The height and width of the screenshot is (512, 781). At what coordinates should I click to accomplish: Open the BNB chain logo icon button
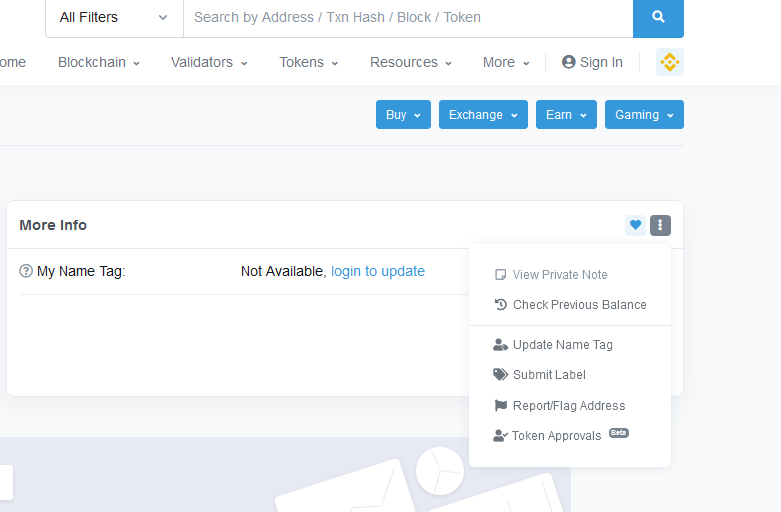(x=669, y=62)
